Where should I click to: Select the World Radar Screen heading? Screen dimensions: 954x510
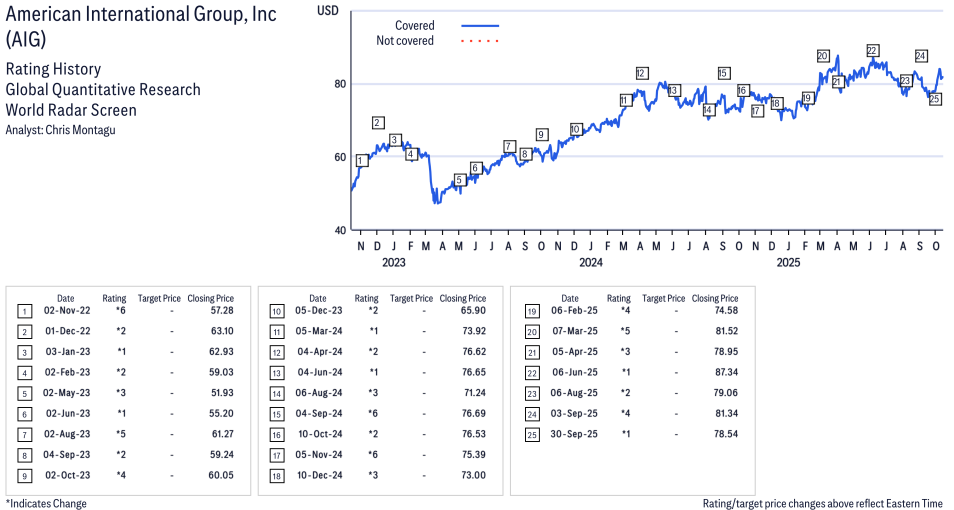coord(71,110)
